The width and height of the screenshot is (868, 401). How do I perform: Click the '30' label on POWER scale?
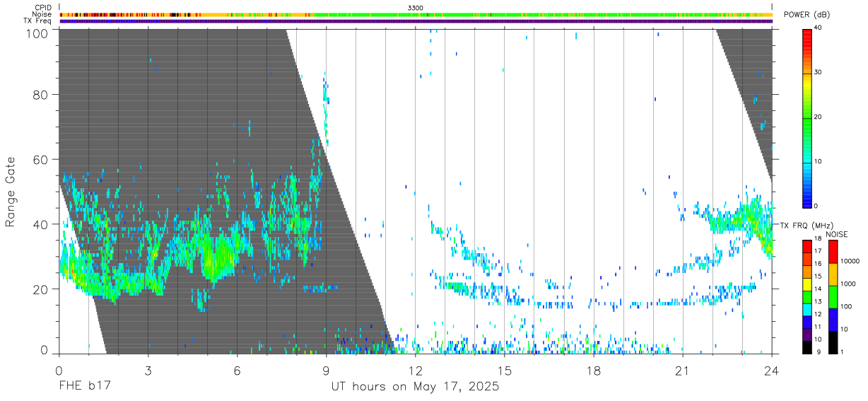pyautogui.click(x=819, y=73)
